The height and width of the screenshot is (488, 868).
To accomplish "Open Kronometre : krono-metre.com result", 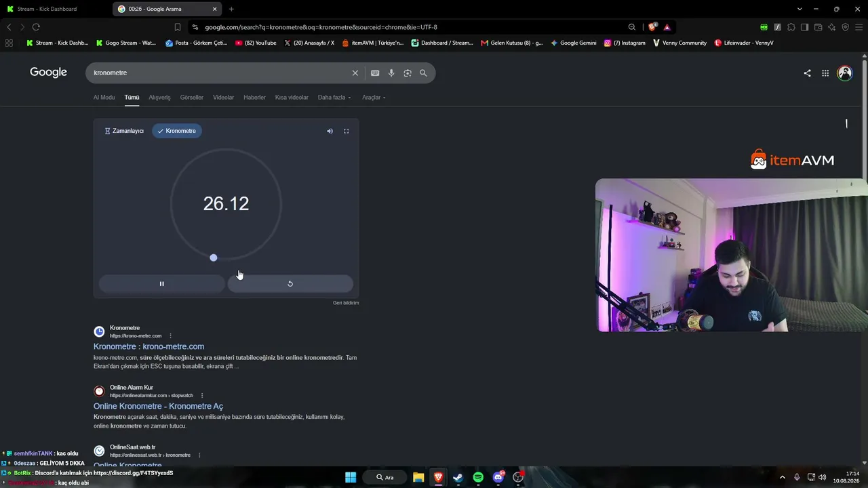I will (149, 346).
